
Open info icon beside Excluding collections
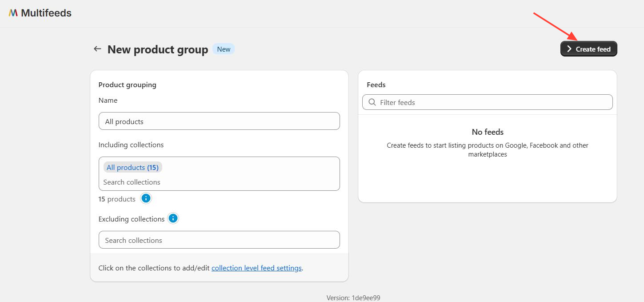[x=173, y=218]
